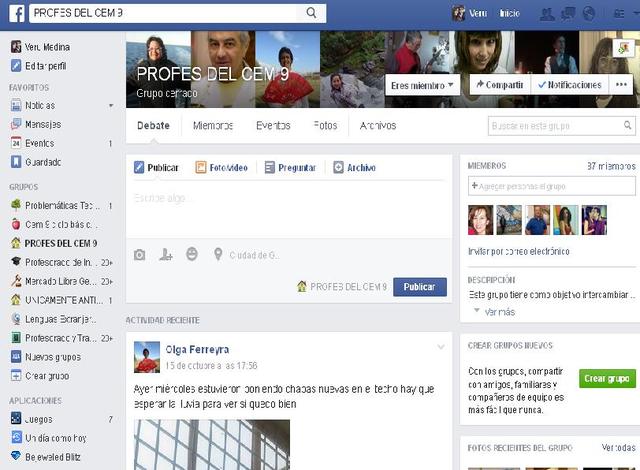This screenshot has height=470, width=640.
Task: Click the search magnifier in top bar
Action: (311, 13)
